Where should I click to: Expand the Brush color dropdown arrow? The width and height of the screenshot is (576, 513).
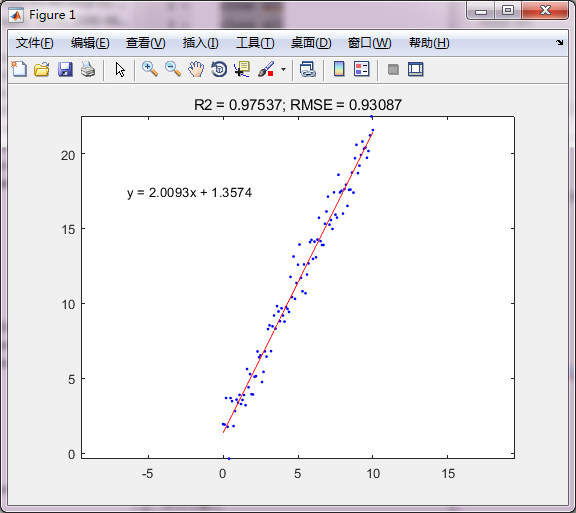pos(283,69)
